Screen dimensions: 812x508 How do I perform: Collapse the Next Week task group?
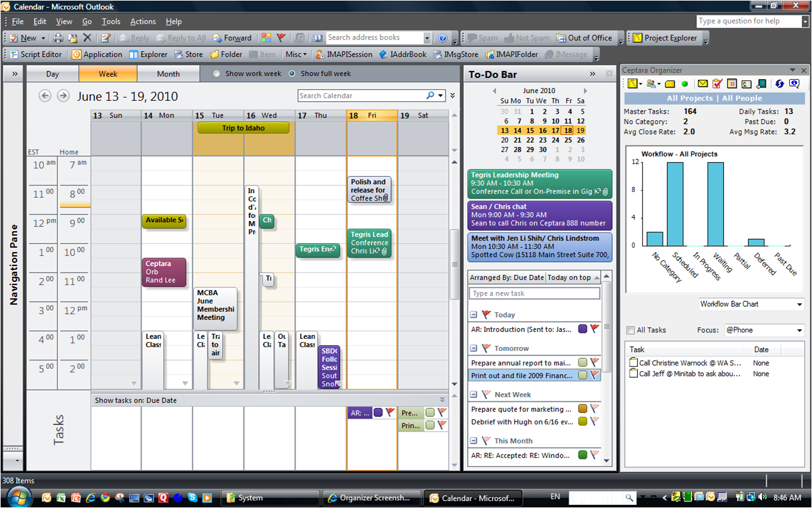point(473,395)
